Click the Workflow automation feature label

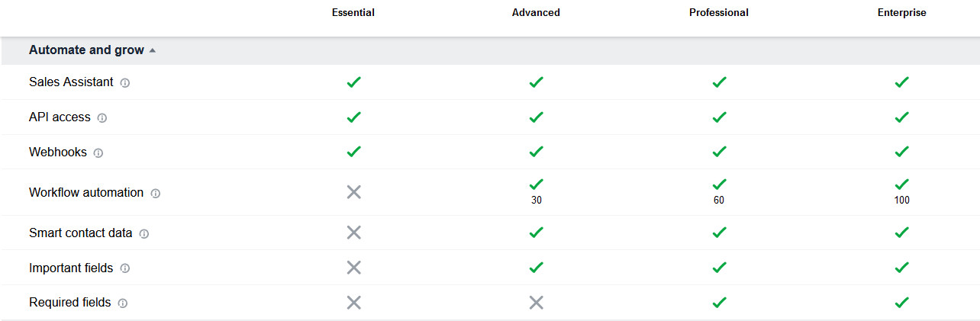point(86,193)
